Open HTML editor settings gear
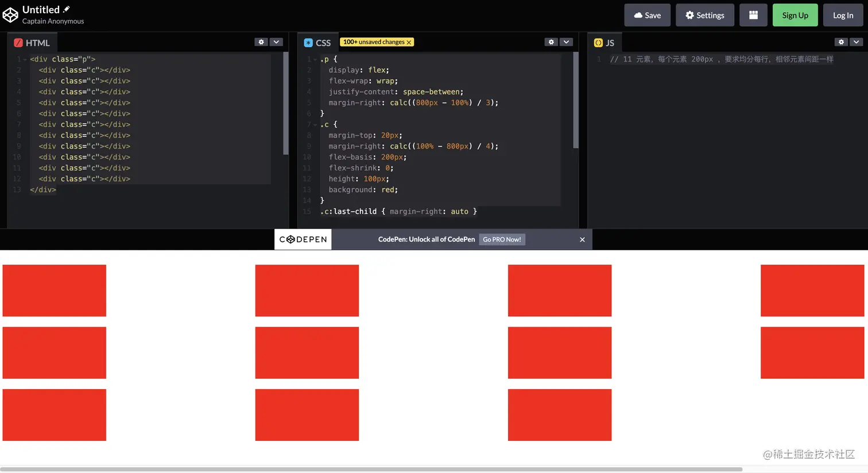Screen dimensions: 868x473 coord(261,42)
